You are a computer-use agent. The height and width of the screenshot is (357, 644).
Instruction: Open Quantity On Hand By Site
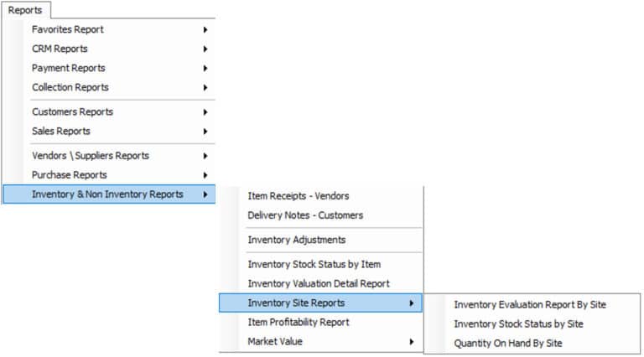pyautogui.click(x=508, y=343)
